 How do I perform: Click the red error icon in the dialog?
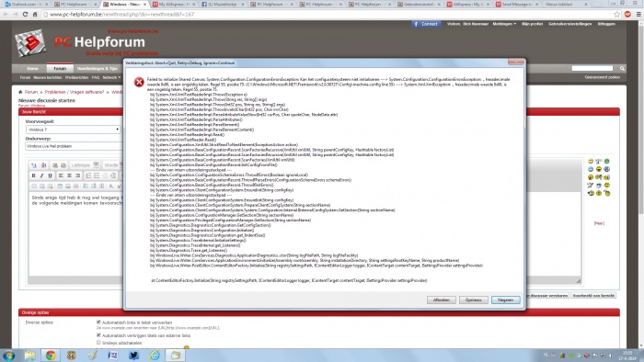point(139,83)
